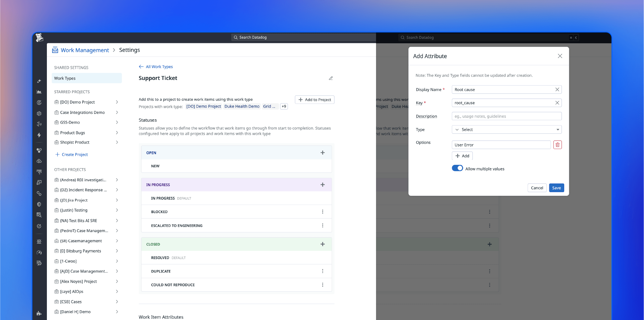Click the Display Name input field
The width and height of the screenshot is (644, 320).
click(x=507, y=90)
